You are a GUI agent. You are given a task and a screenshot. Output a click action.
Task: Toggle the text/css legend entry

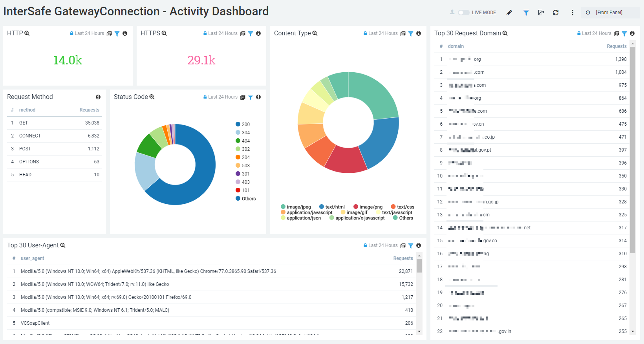(402, 207)
